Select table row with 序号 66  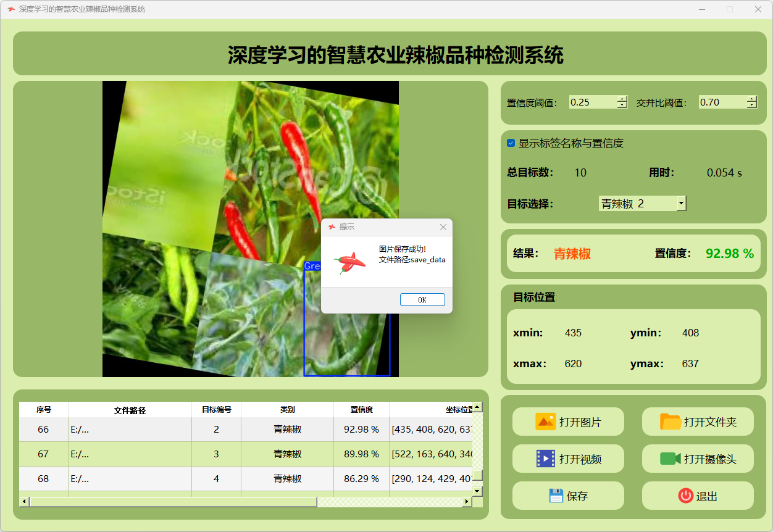pyautogui.click(x=246, y=429)
